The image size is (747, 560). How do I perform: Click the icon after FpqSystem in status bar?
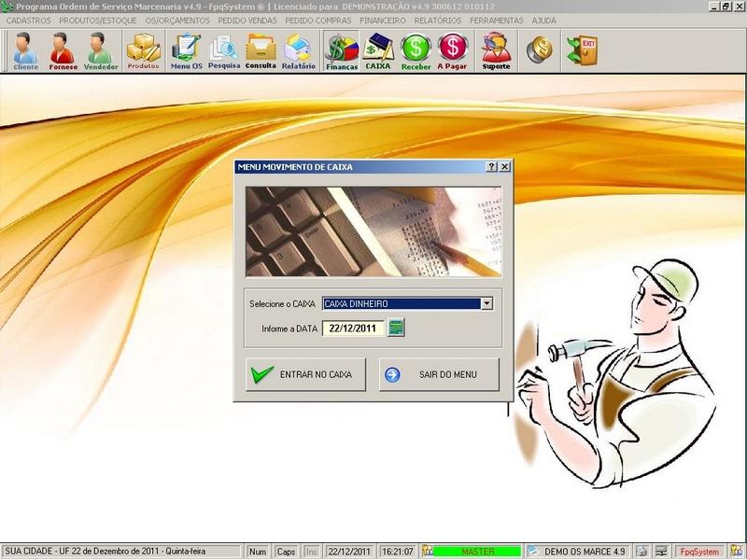[737, 552]
